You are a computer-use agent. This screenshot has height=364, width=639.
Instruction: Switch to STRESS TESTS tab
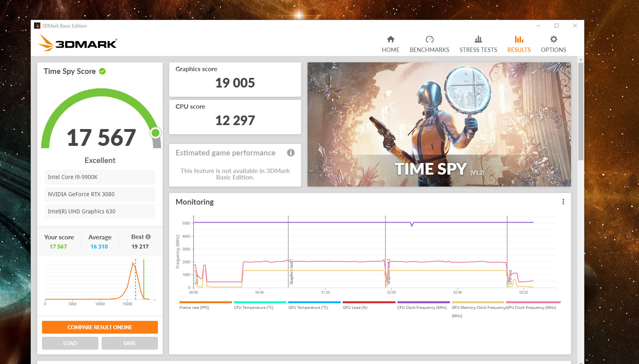pos(478,44)
